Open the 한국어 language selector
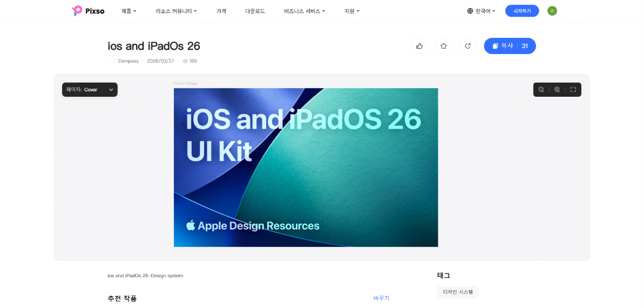The width and height of the screenshot is (644, 308). (482, 11)
